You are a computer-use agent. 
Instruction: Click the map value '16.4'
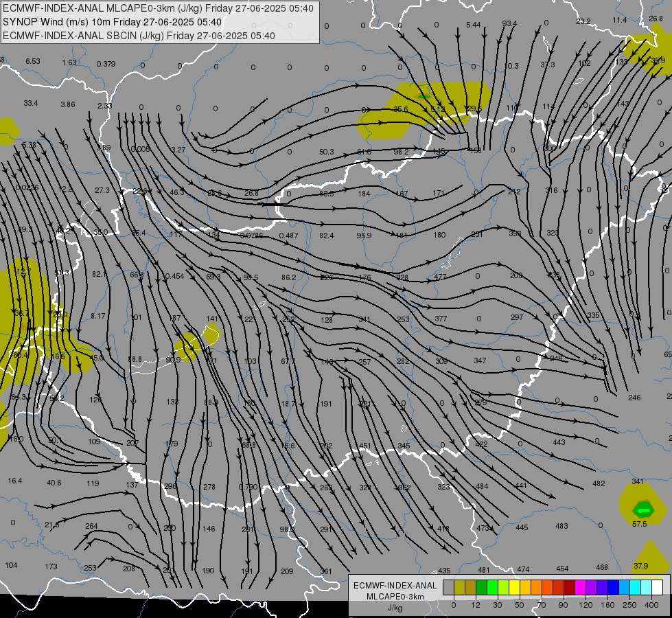(14, 481)
